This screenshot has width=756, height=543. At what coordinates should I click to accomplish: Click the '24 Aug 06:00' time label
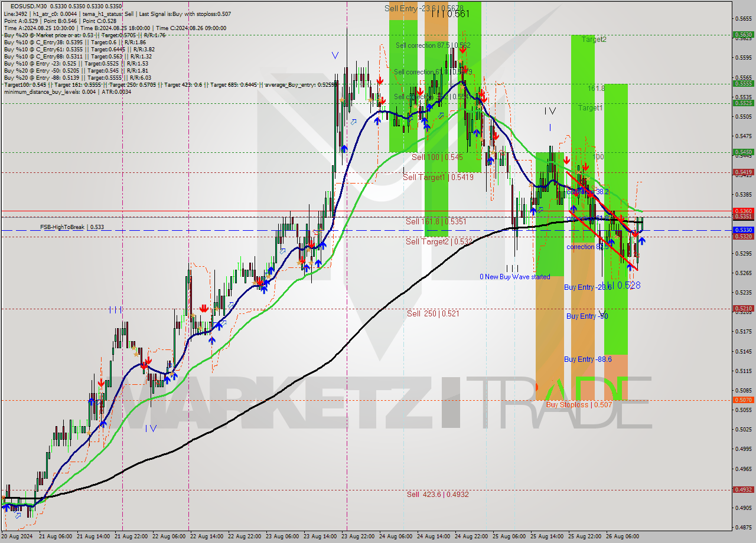396,536
